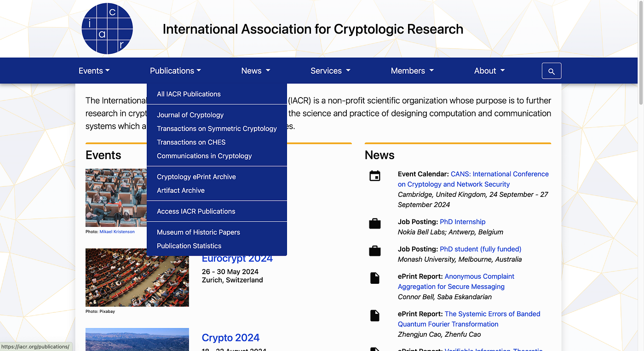Open Publication Statistics entry

[x=217, y=246]
